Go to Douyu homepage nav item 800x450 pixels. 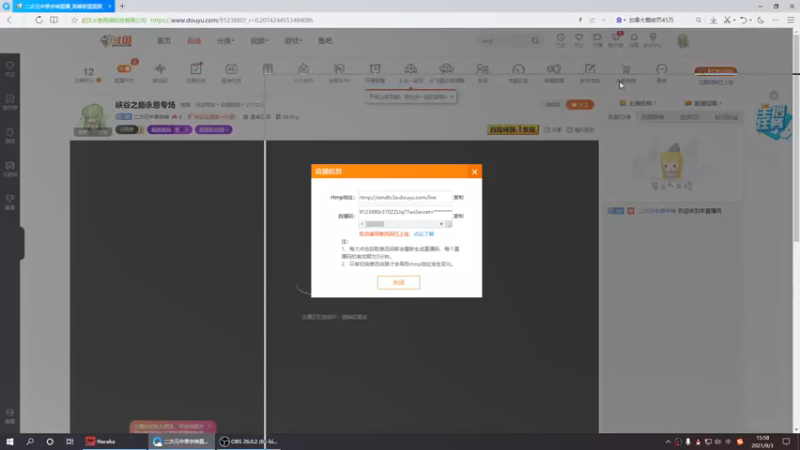pos(164,41)
